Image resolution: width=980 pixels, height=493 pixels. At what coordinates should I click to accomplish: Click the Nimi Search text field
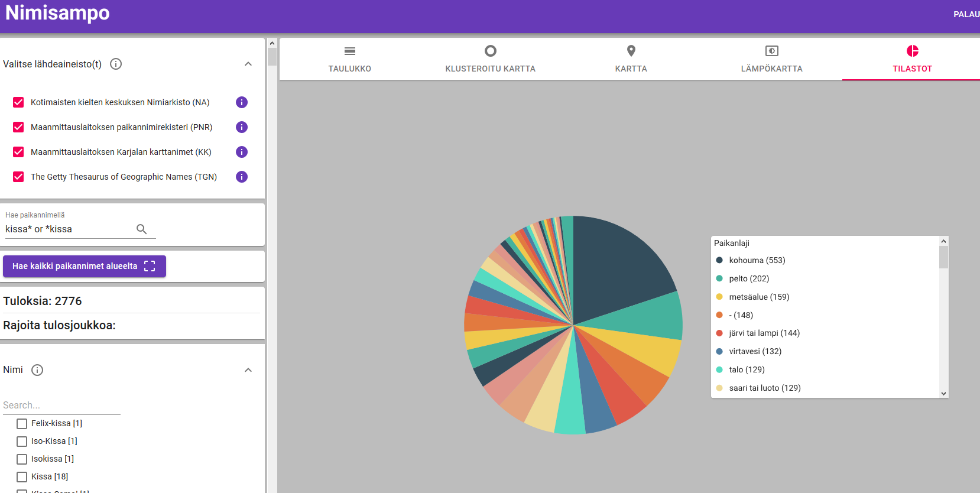click(61, 405)
